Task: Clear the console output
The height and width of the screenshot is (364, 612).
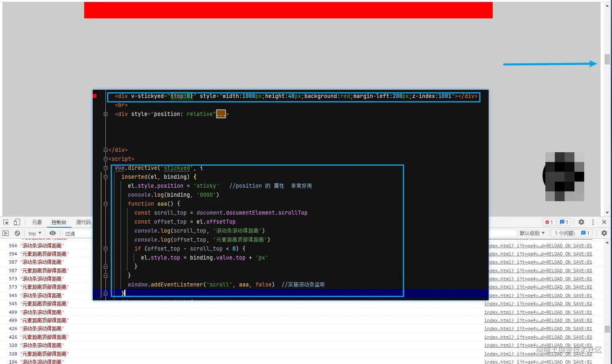Action: 17,233
